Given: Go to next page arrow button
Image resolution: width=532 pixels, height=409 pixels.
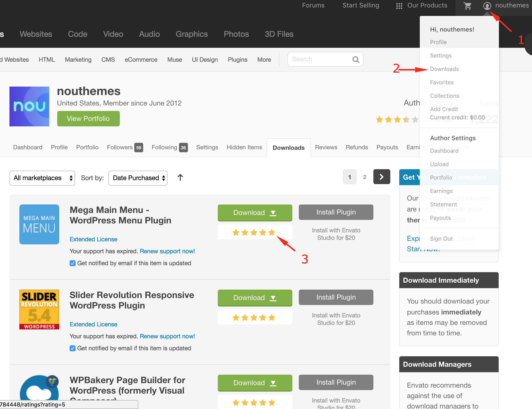Looking at the screenshot, I should coord(382,177).
